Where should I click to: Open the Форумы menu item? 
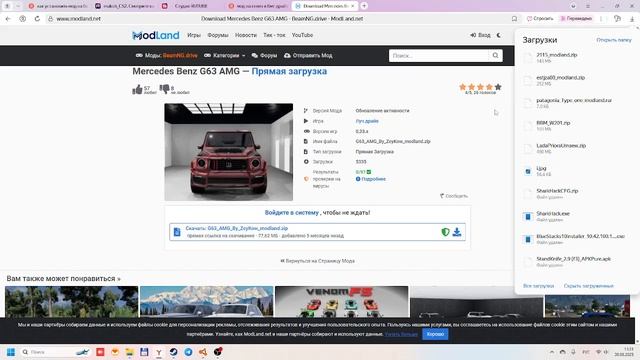(218, 35)
